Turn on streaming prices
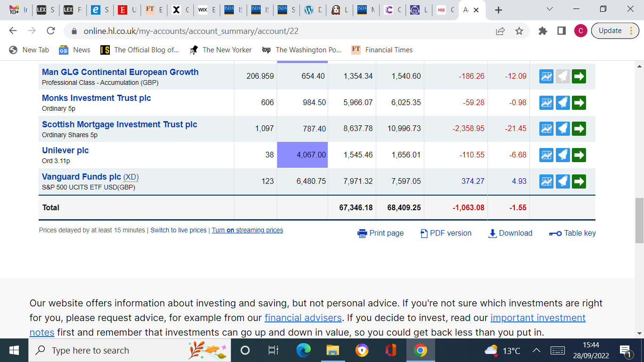The width and height of the screenshot is (644, 362). (247, 230)
